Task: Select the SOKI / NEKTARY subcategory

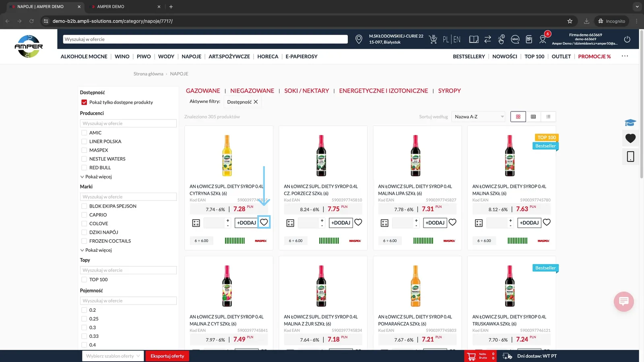Action: tap(306, 91)
